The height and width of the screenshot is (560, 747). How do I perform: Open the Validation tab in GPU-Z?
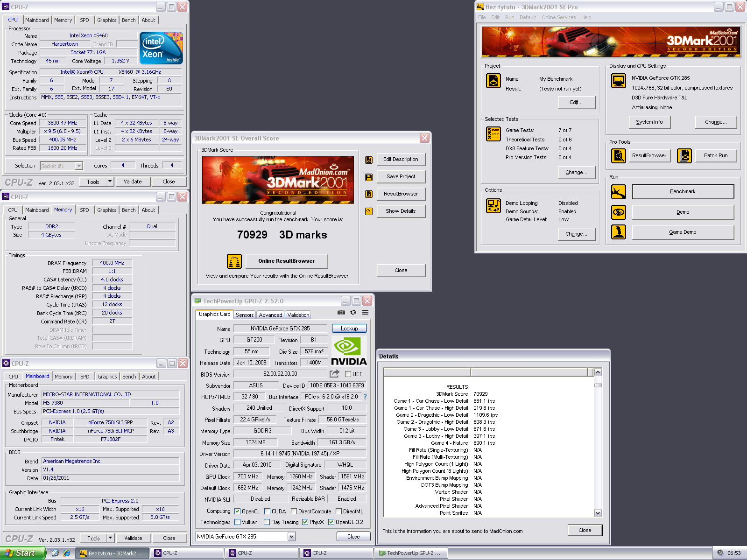click(298, 315)
